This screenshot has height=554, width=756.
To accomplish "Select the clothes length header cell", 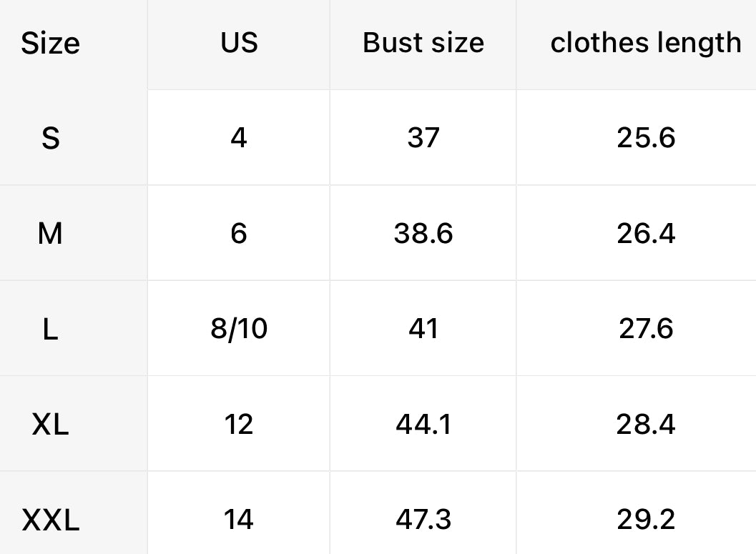I will click(x=645, y=43).
